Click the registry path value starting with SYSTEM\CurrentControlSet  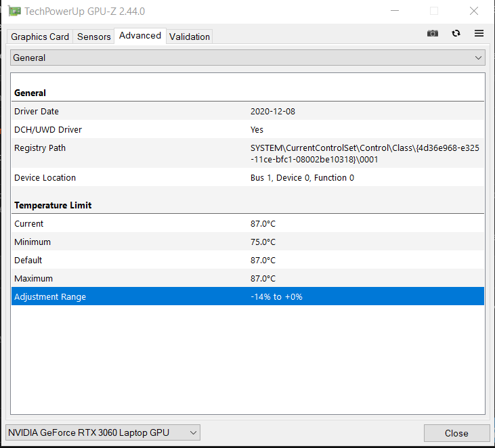click(x=364, y=154)
